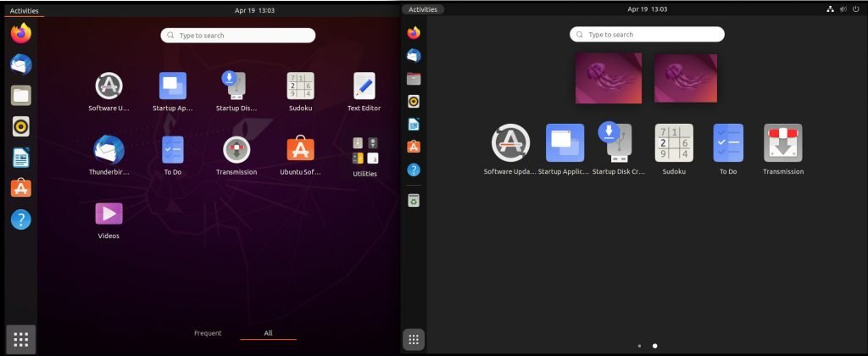Open Sudoku in the right app grid
This screenshot has height=356, width=868.
674,149
